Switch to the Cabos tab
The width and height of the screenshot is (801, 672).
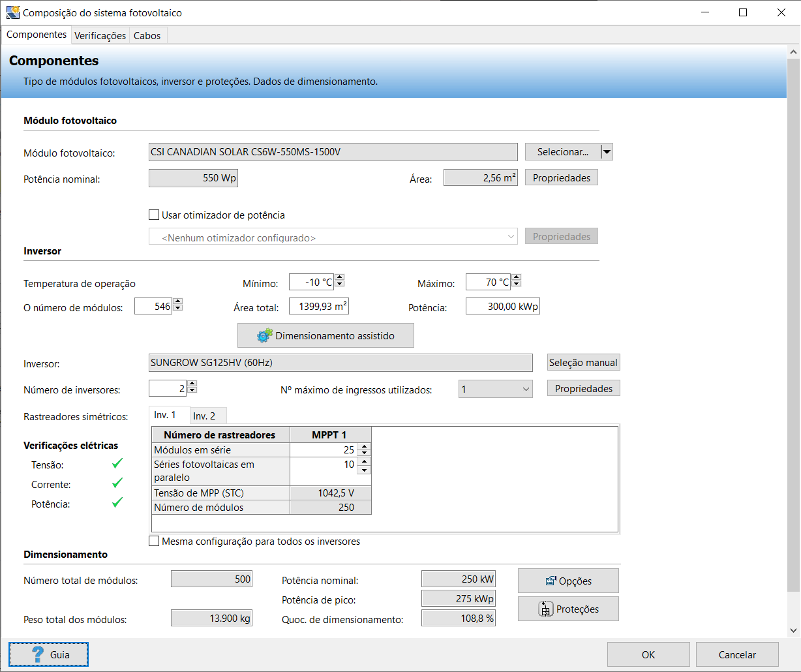tap(147, 35)
